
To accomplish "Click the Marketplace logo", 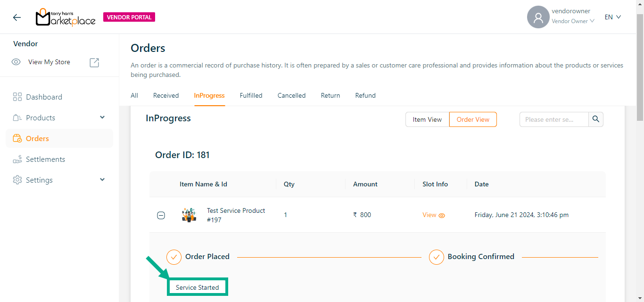I will point(66,17).
